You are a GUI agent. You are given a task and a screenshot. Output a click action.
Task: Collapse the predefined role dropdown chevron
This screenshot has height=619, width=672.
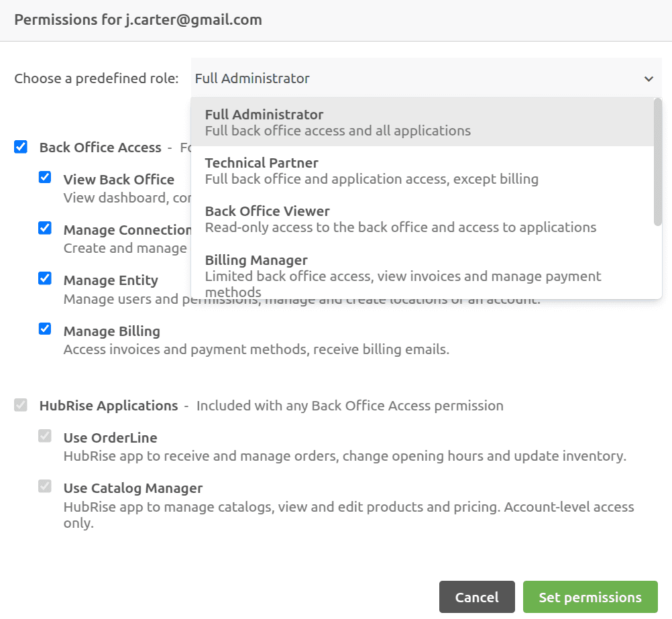point(649,78)
